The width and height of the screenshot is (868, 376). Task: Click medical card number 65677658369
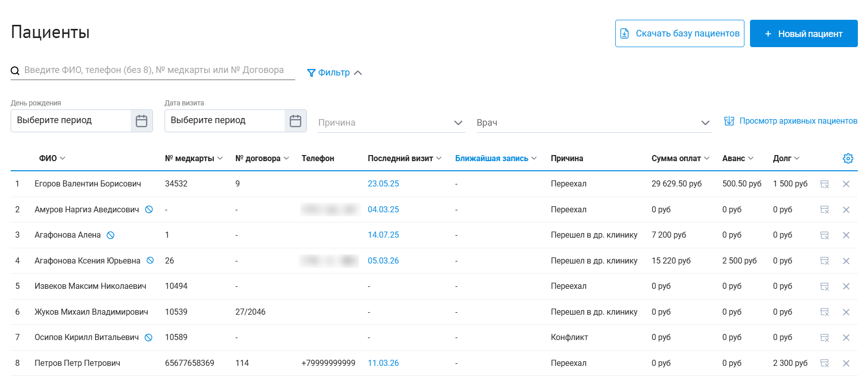tap(189, 363)
